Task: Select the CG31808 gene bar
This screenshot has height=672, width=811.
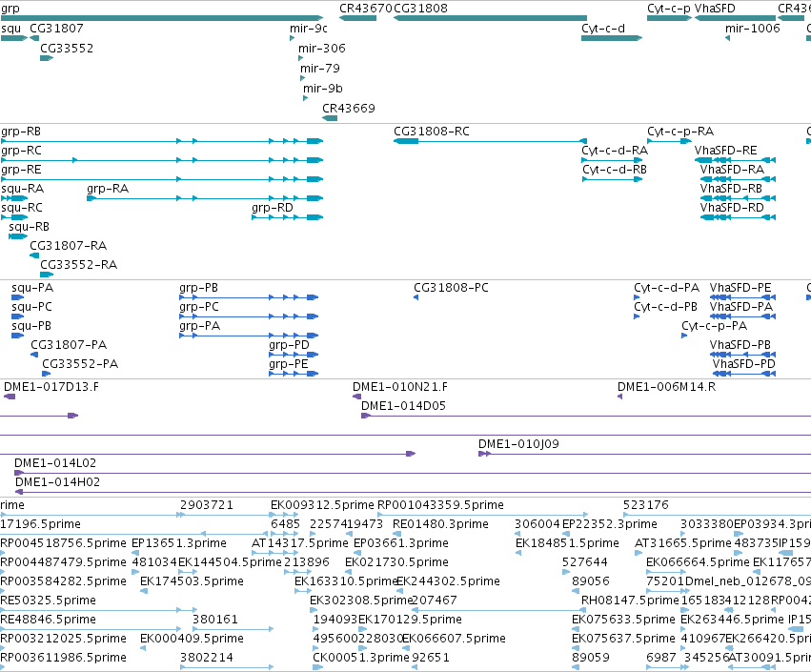Action: (x=491, y=18)
